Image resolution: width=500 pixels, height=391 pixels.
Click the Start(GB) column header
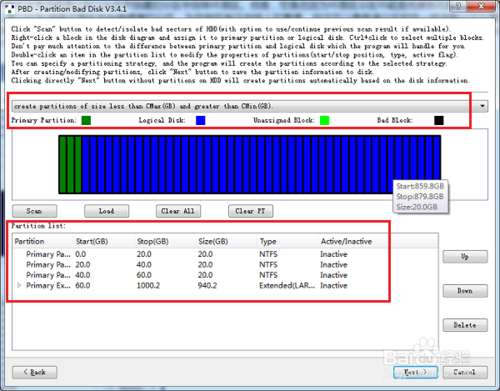104,241
